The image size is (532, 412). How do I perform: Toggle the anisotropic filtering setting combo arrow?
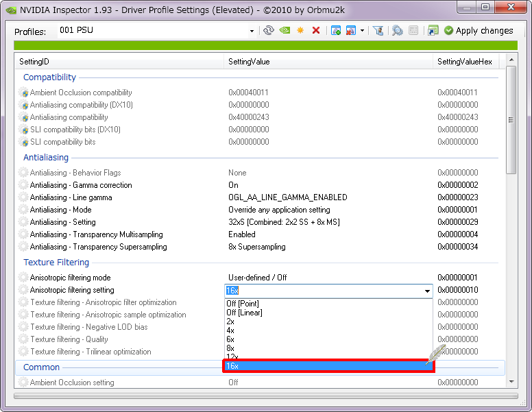point(427,291)
